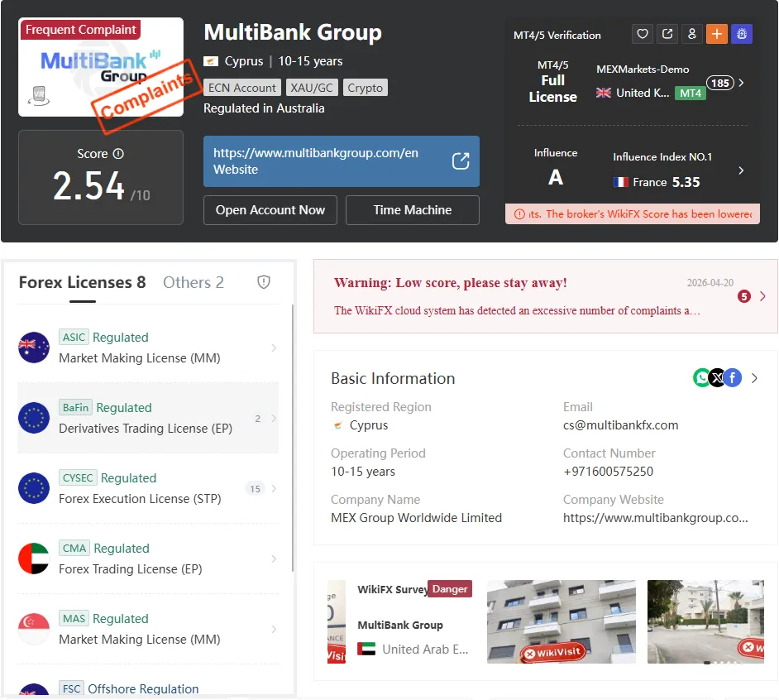Click the United Arab Emirates survey location

(x=413, y=649)
